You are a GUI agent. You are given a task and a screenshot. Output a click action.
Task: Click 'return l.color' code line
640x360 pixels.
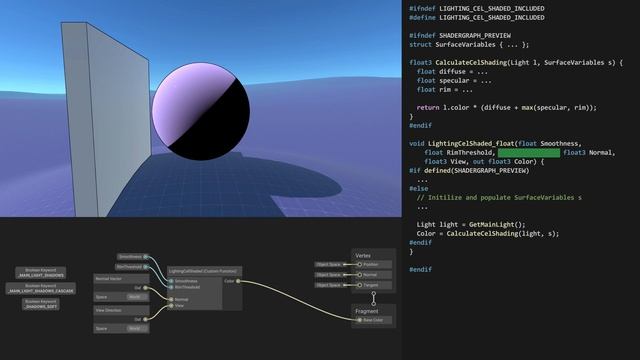(507, 107)
